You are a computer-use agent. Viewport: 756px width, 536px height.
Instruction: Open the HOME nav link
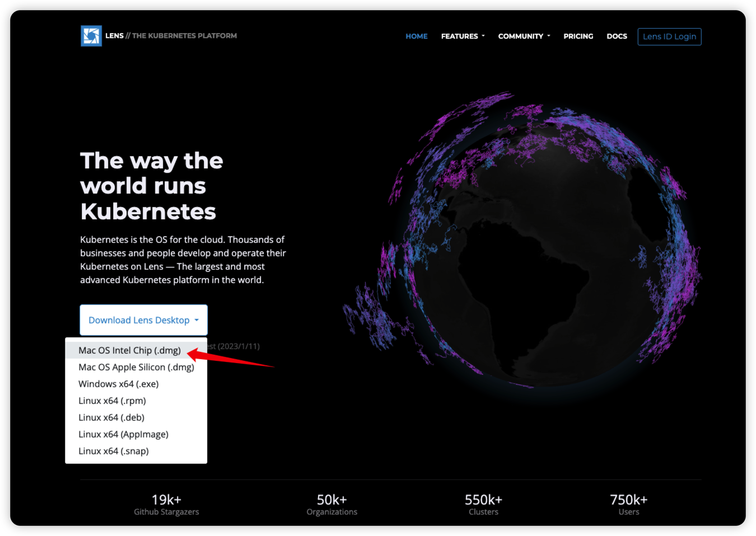point(417,36)
